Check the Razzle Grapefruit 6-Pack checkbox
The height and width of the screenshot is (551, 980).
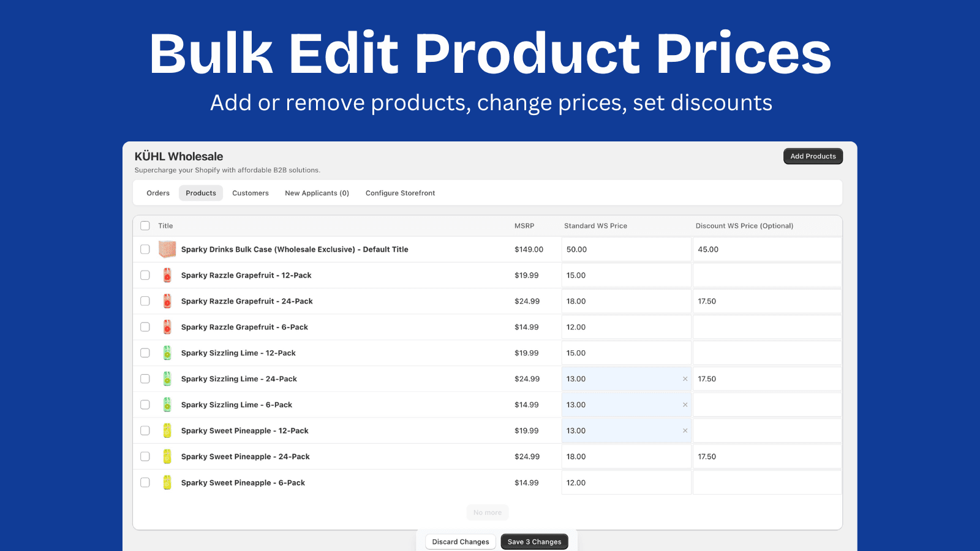145,327
